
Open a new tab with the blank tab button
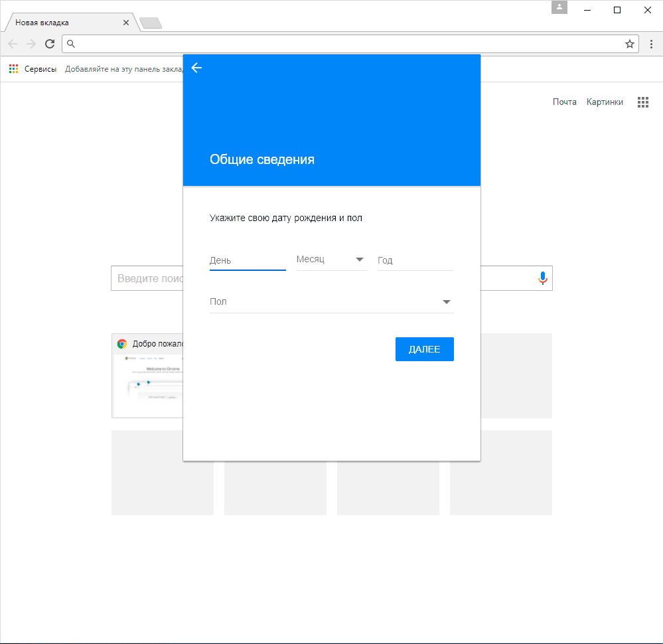151,23
